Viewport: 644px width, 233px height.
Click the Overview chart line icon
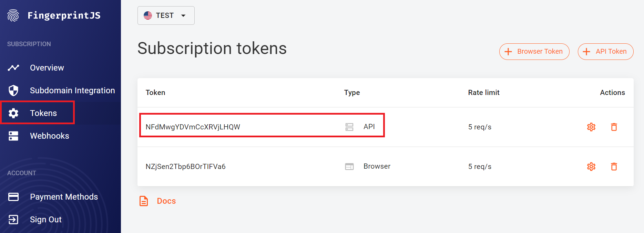(x=13, y=68)
